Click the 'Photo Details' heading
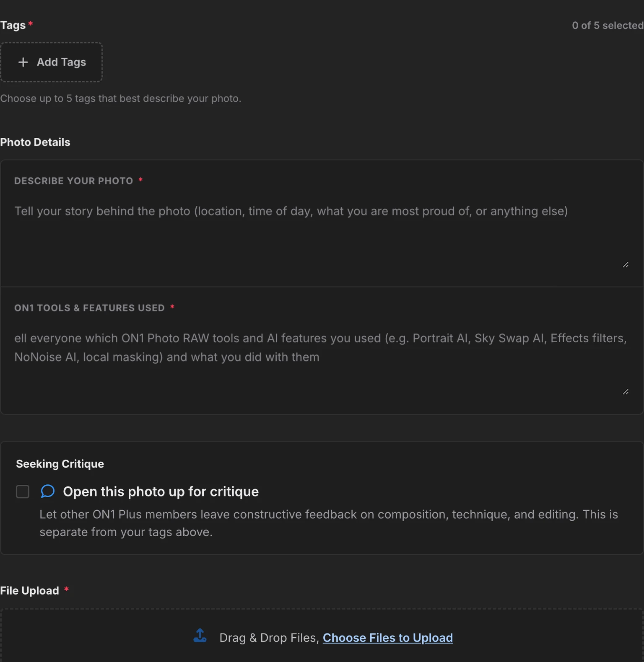 (35, 142)
